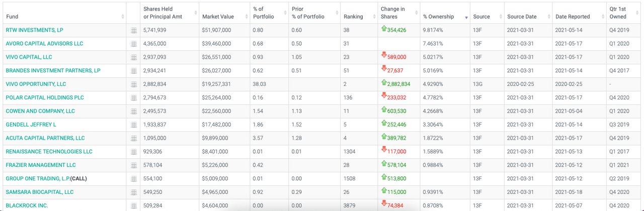Open grid icon in Vivo Opportunity row
Screen dimensions: 644x211
point(134,84)
